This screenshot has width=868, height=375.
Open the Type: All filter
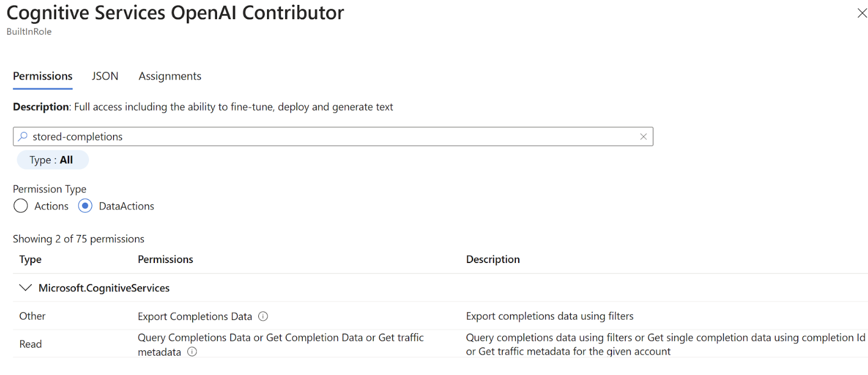pyautogui.click(x=52, y=160)
